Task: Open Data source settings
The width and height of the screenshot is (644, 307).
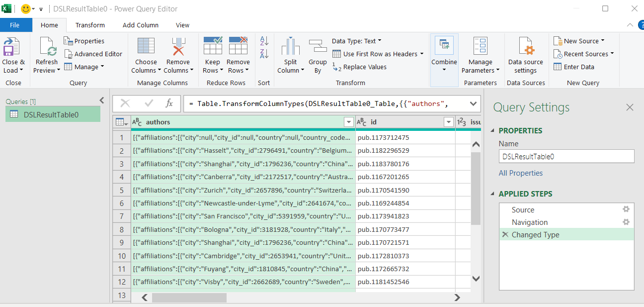Action: [525, 48]
